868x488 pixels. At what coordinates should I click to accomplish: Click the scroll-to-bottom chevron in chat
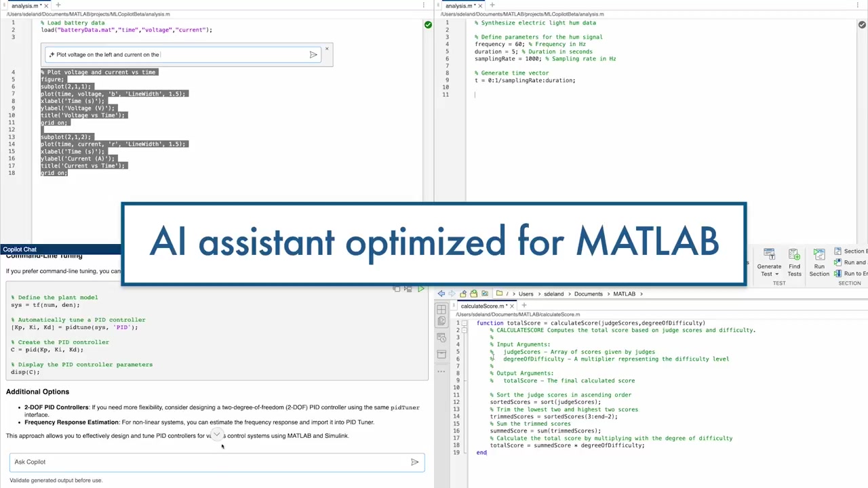tap(216, 434)
